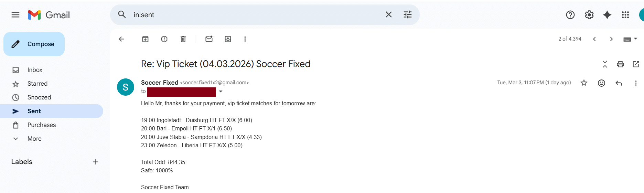Archive this email conversation
Screen dimensions: 644x193
tap(145, 39)
